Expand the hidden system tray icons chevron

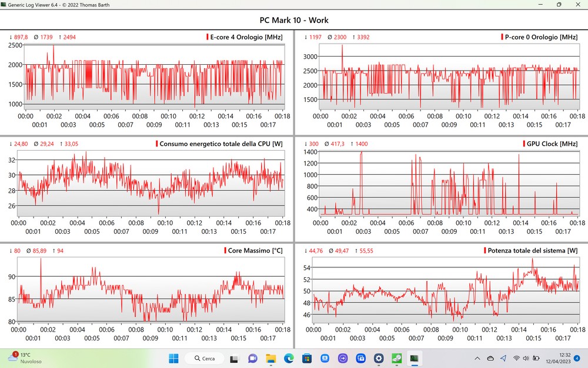point(477,358)
